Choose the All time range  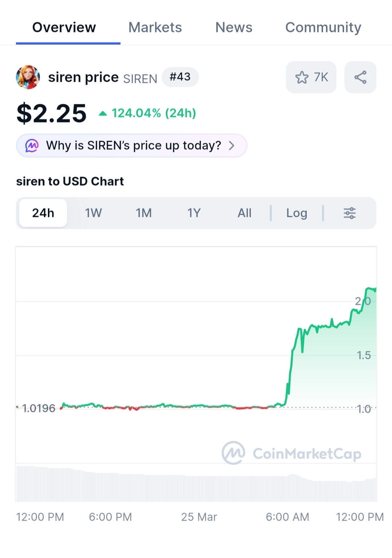tap(244, 213)
